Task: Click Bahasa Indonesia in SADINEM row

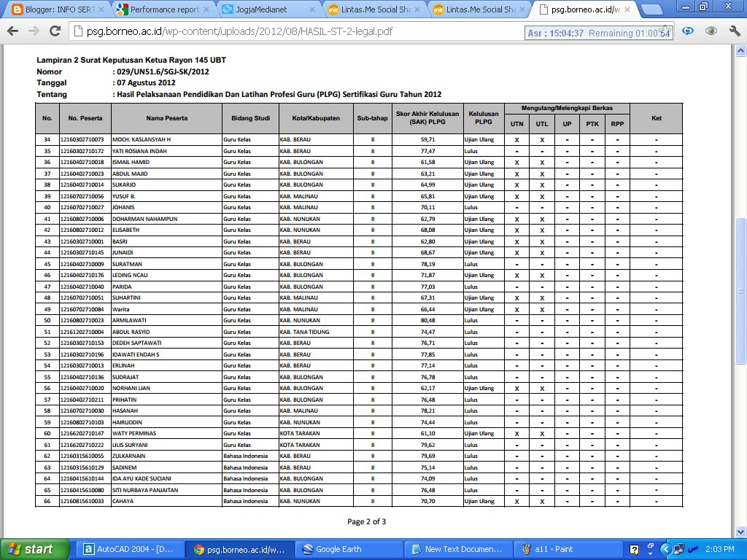Action: click(245, 467)
